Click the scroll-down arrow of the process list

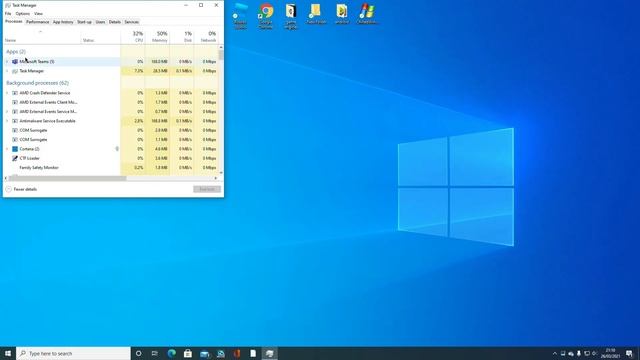[221, 173]
